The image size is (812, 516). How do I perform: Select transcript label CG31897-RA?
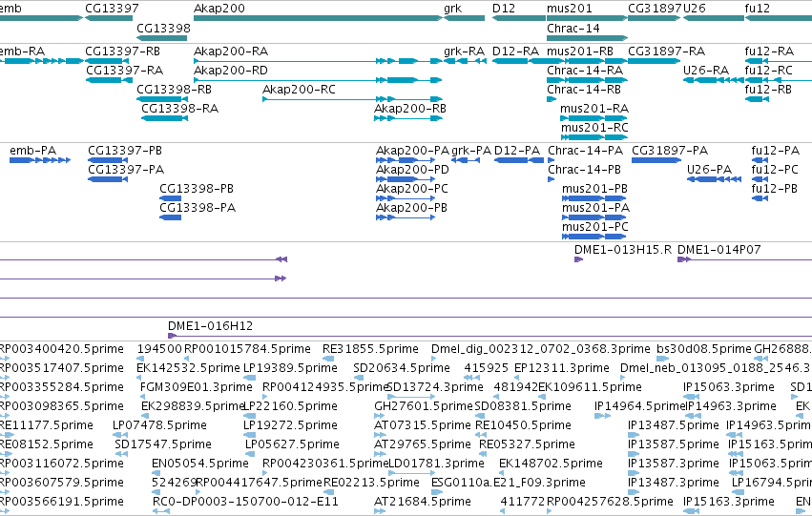click(666, 52)
